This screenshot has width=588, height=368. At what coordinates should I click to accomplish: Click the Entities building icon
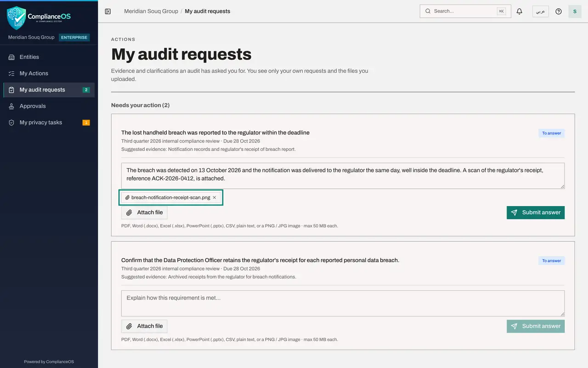pos(11,57)
